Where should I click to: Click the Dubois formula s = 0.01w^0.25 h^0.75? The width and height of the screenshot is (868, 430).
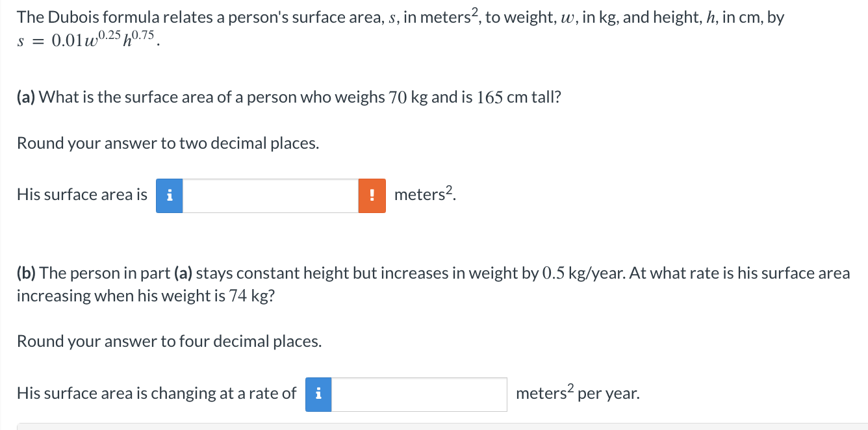click(x=86, y=40)
